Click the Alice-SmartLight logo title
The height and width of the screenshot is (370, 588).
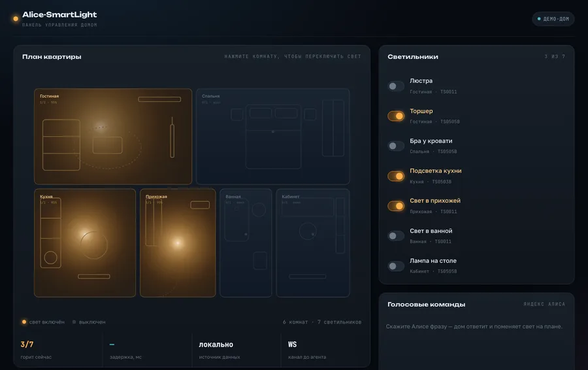coord(59,14)
